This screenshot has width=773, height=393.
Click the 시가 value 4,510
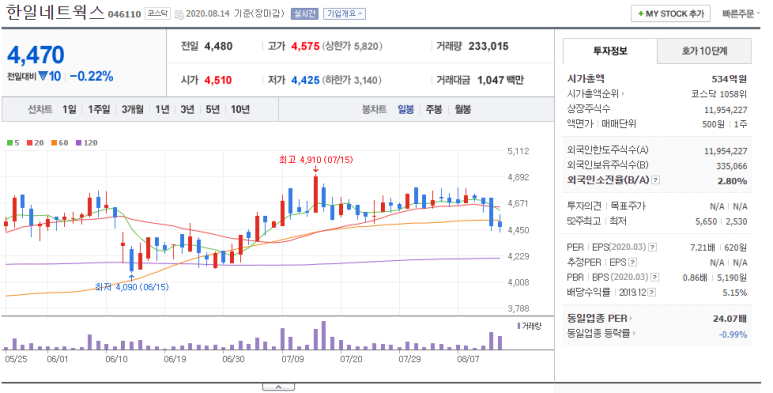[218, 80]
